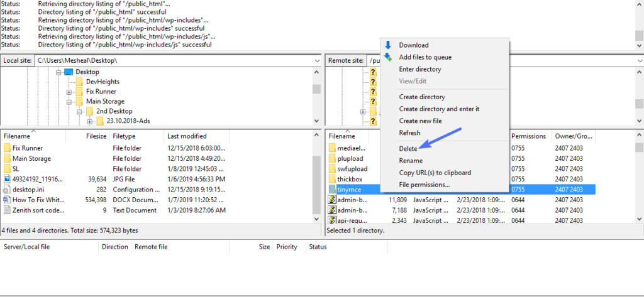Screen dimensions: 644x297
Task: Select Rename in the context menu
Action: [410, 161]
